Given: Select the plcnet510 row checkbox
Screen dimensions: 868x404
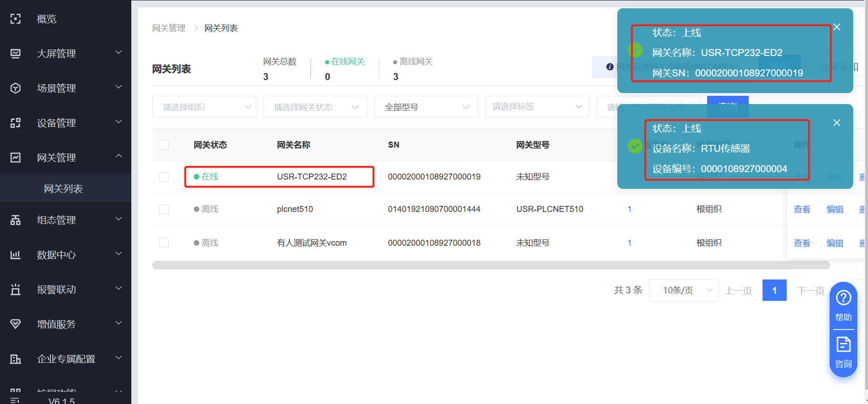Looking at the screenshot, I should (x=164, y=209).
